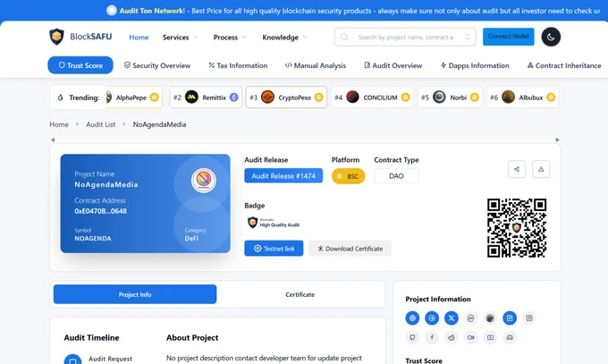This screenshot has height=364, width=608.
Task: Click the DeFi category text on card
Action: (x=191, y=238)
